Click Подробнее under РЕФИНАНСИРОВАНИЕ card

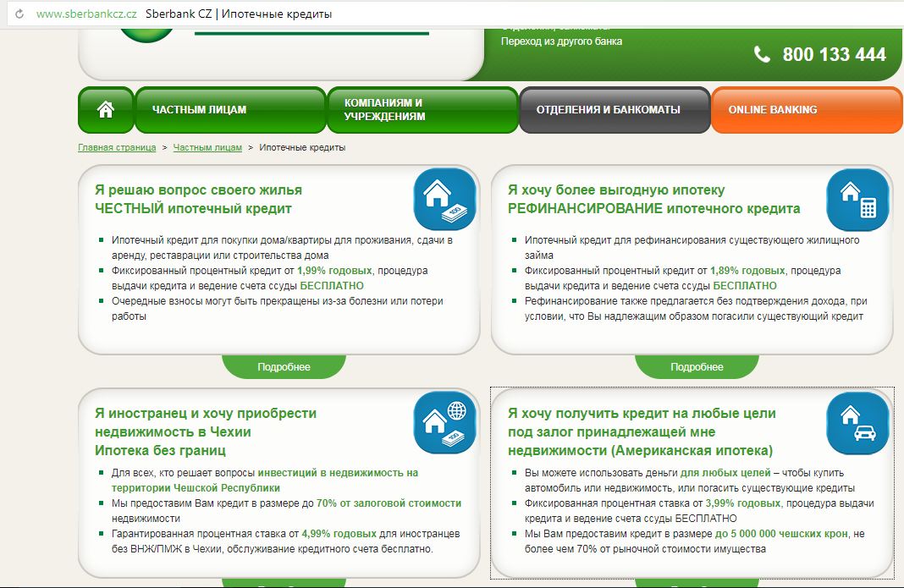pyautogui.click(x=697, y=366)
